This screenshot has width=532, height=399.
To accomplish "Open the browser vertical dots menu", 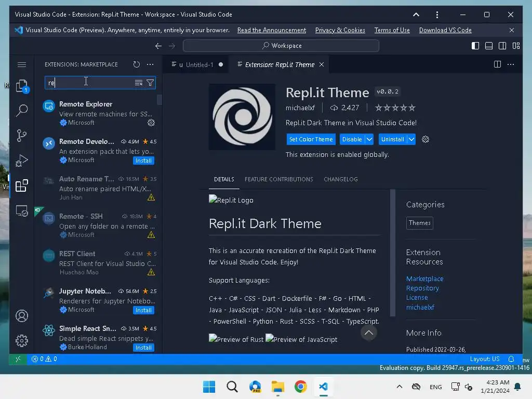I will click(x=437, y=15).
